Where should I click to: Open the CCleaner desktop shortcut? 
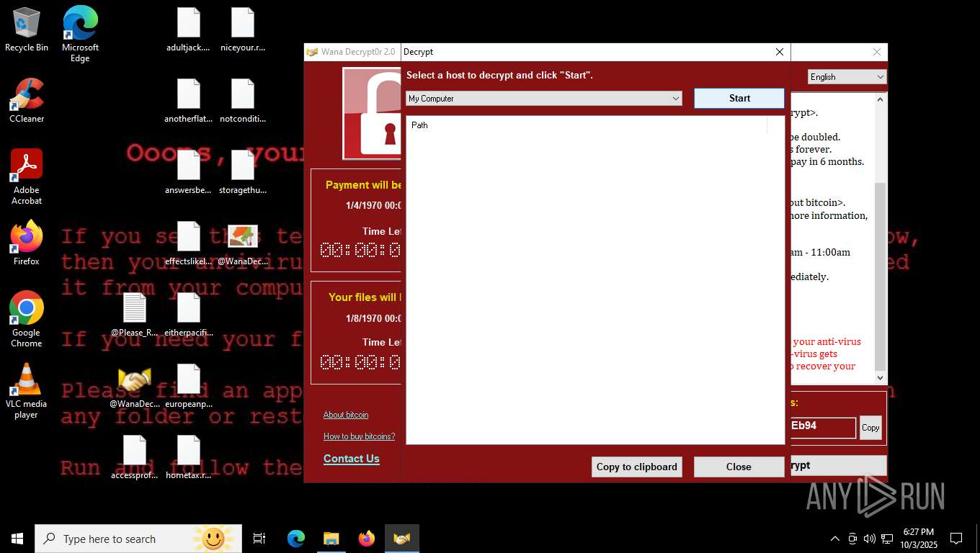coord(27,101)
